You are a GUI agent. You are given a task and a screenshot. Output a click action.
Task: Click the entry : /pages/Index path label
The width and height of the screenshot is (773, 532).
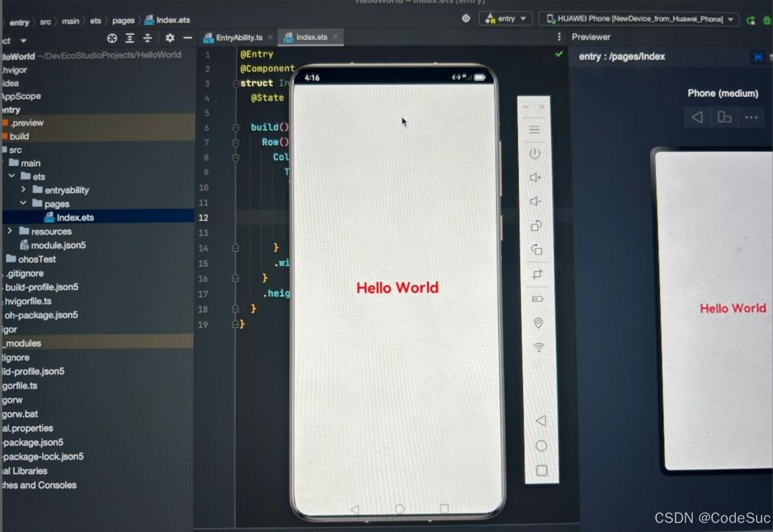point(622,57)
